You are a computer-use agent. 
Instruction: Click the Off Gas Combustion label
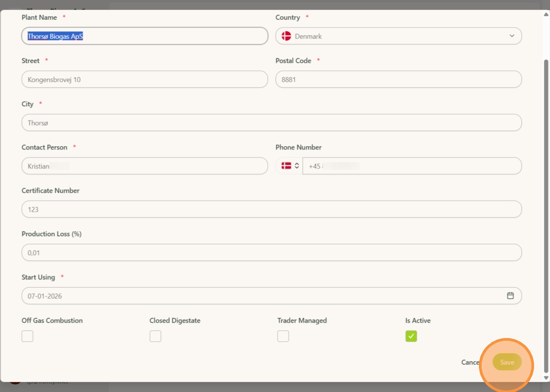[52, 321]
